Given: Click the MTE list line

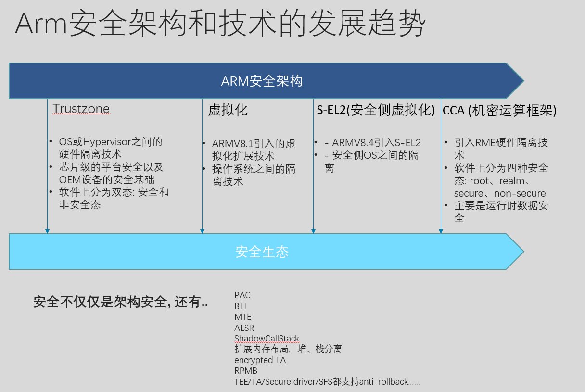Looking at the screenshot, I should coord(243,317).
